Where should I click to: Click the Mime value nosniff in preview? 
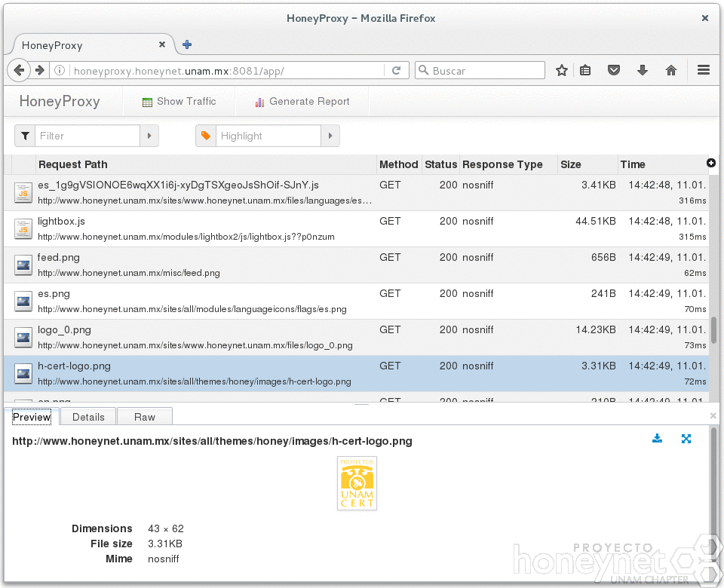pos(164,559)
